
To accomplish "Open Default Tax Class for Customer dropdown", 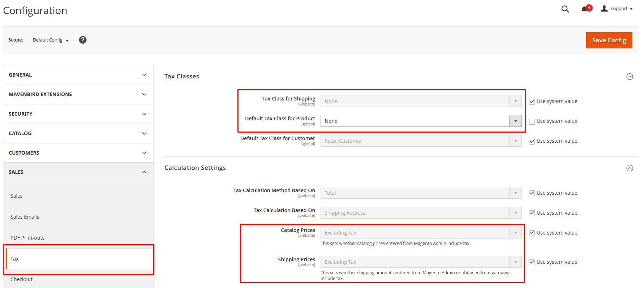I will [421, 141].
